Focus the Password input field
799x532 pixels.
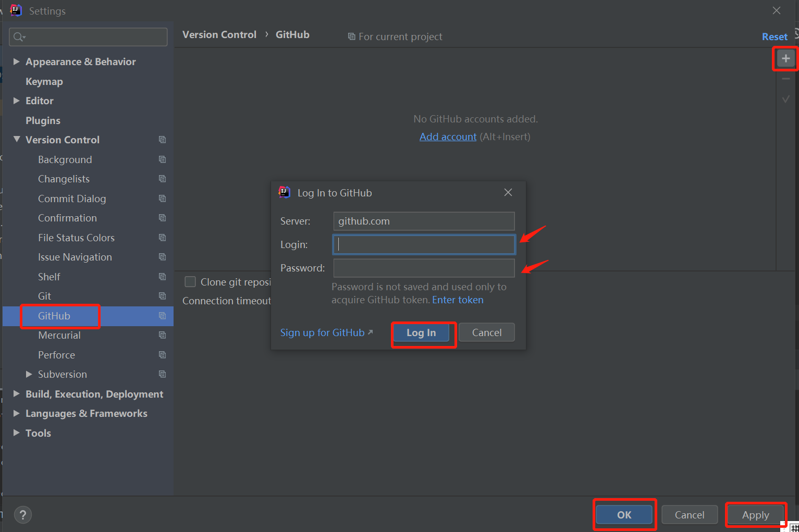(x=424, y=268)
